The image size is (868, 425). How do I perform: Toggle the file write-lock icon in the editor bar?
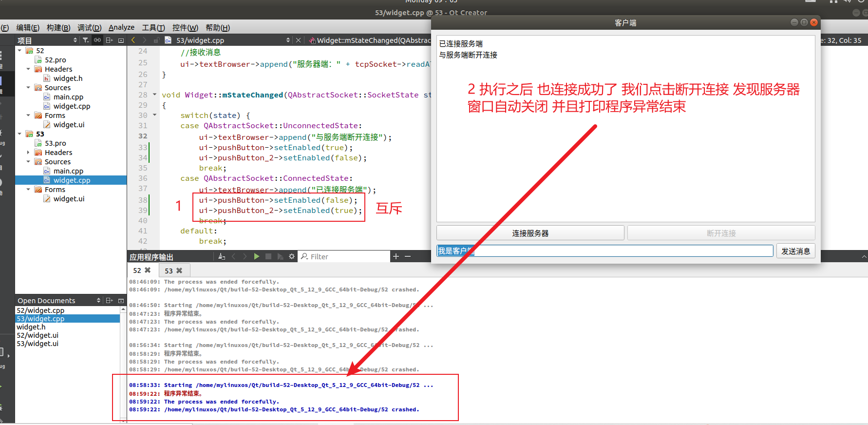click(156, 40)
